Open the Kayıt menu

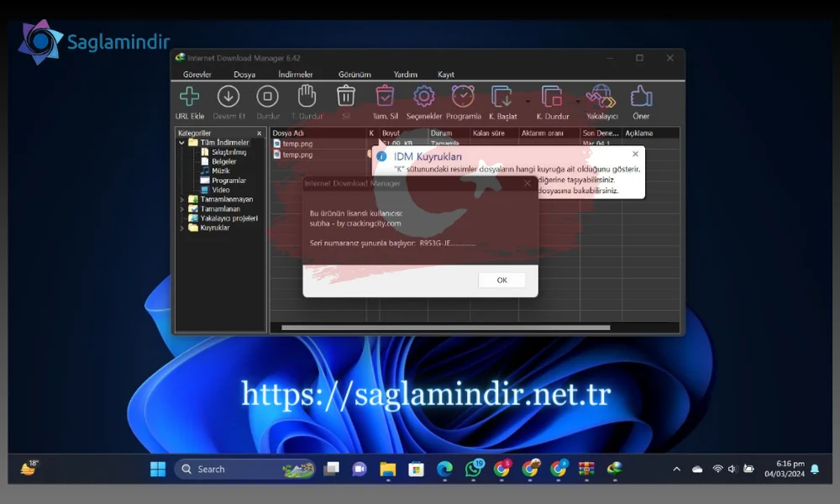(446, 75)
